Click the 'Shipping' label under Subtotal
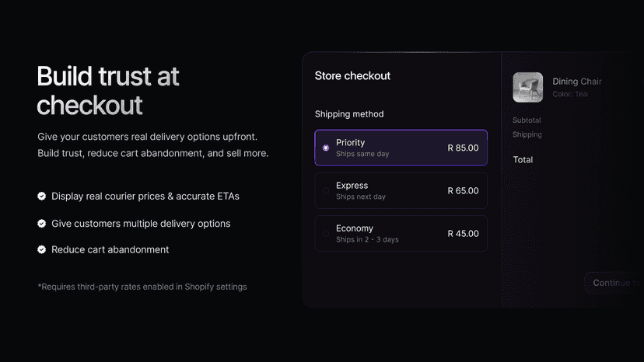The height and width of the screenshot is (362, 644). click(527, 134)
